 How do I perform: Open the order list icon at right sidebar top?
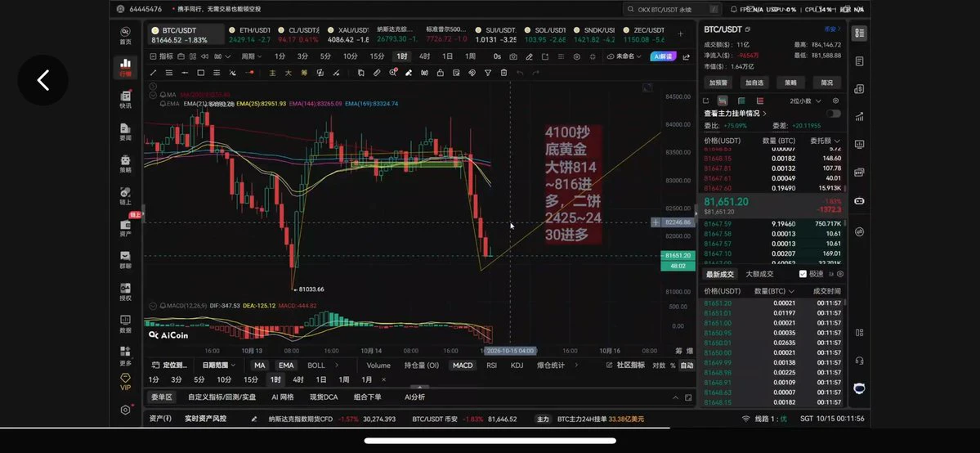tap(859, 34)
